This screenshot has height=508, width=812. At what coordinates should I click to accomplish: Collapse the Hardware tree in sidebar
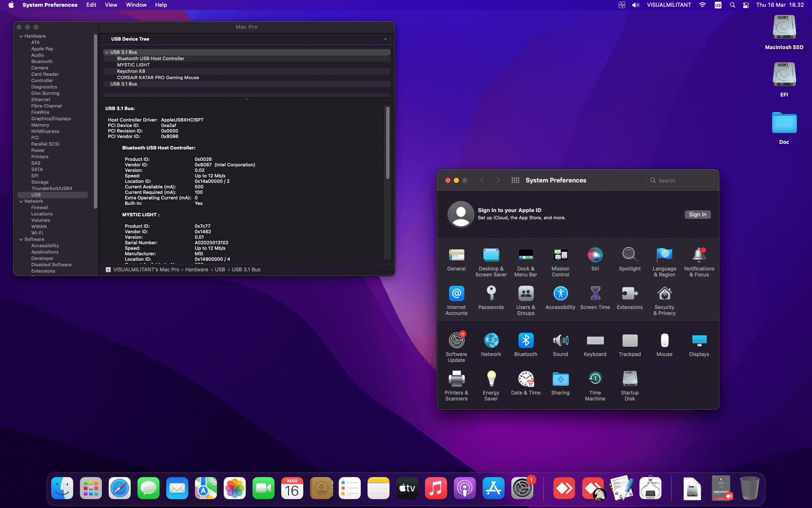(21, 36)
